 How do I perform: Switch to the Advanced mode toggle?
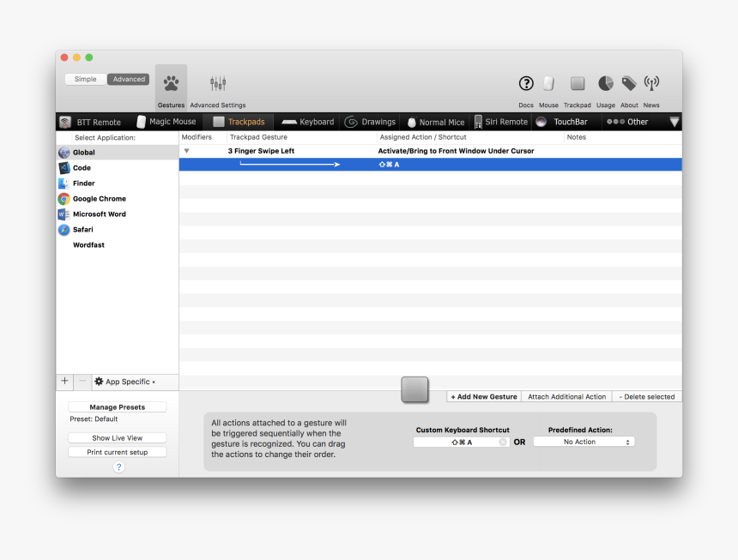(x=128, y=78)
